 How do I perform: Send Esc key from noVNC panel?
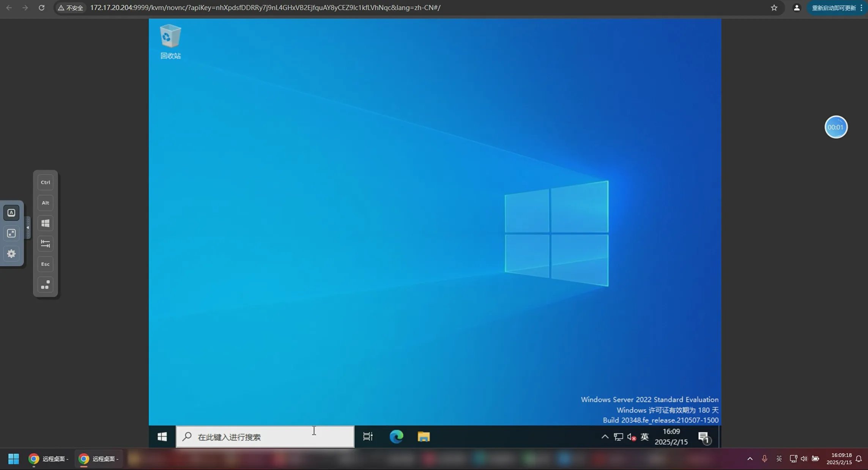coord(45,264)
